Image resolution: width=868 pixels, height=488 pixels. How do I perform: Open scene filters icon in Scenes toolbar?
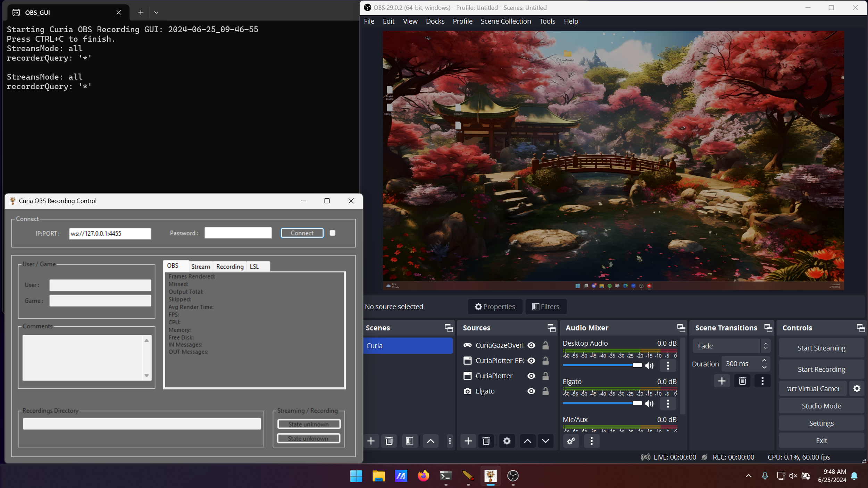(x=409, y=441)
